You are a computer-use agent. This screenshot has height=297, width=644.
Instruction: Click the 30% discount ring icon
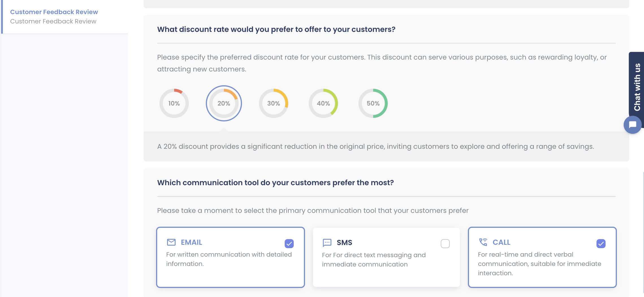click(x=273, y=103)
